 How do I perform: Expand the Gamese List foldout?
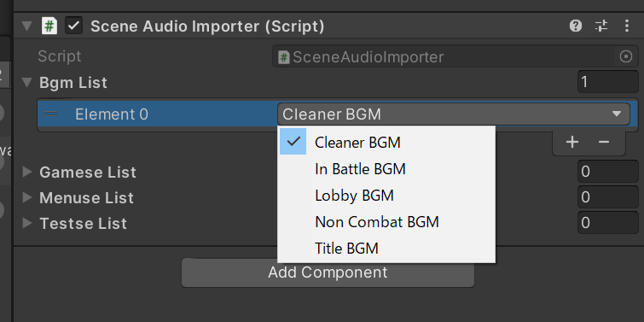pos(27,172)
